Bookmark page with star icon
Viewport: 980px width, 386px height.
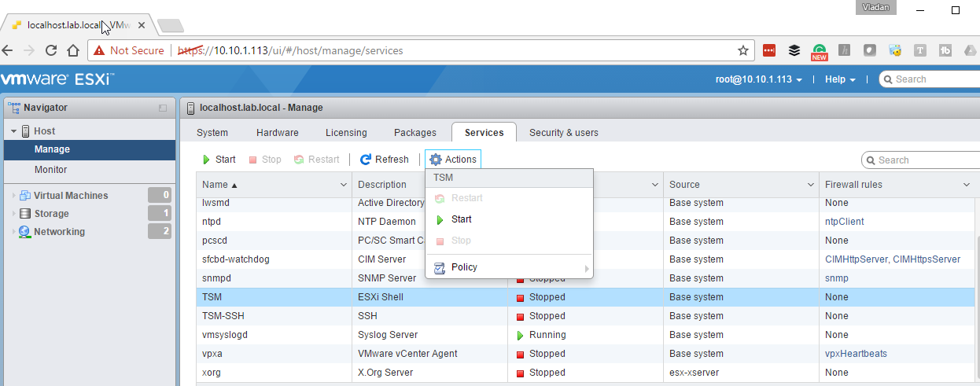tap(742, 50)
